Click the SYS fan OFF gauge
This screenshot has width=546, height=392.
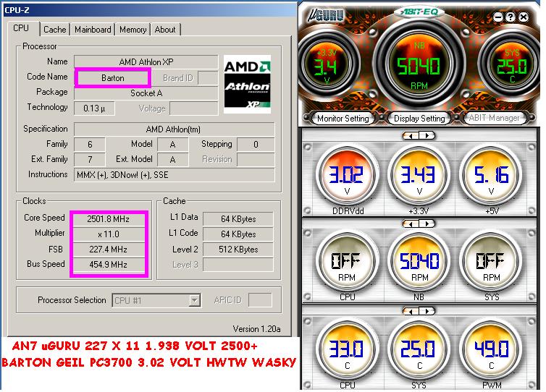click(x=492, y=260)
